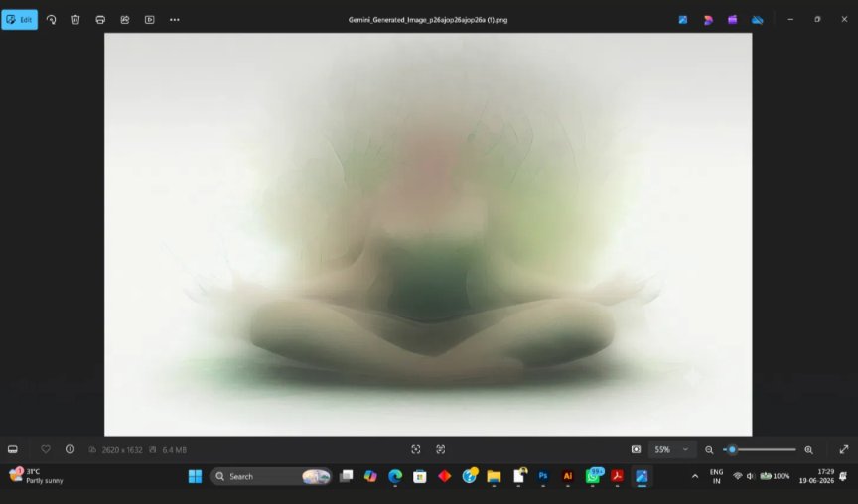Close the Photos window
The image size is (858, 504).
point(844,20)
